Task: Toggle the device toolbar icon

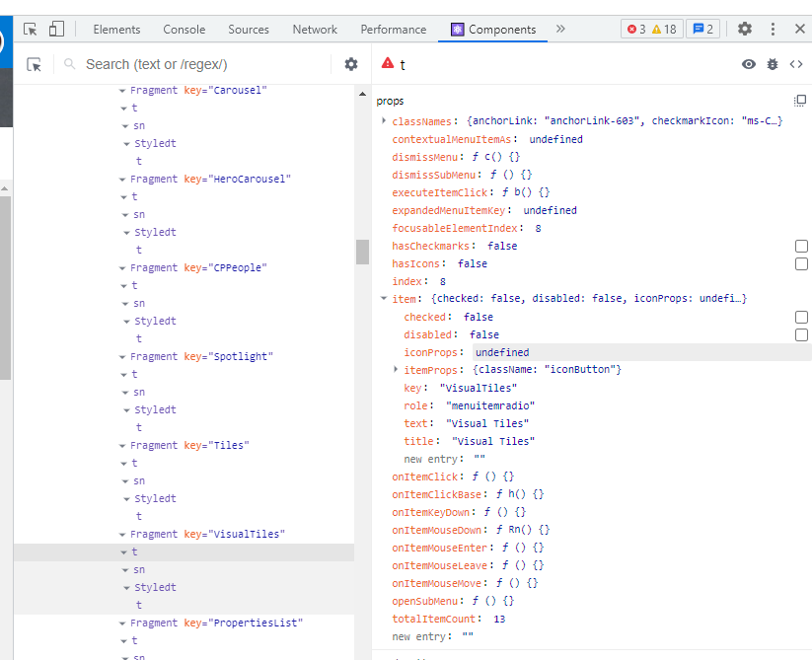Action: point(56,29)
